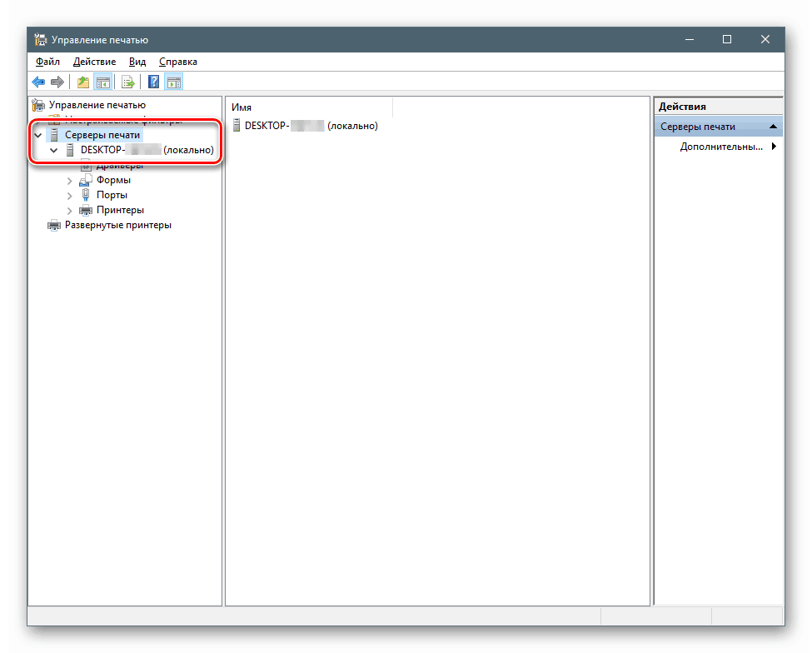This screenshot has width=812, height=653.
Task: Open the window system menu icon in title bar
Action: pyautogui.click(x=40, y=39)
